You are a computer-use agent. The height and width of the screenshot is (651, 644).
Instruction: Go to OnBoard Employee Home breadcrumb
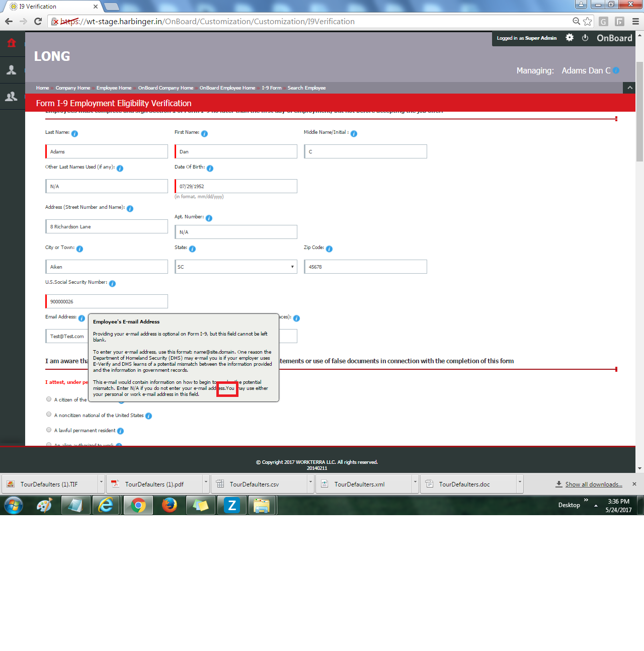(x=227, y=88)
